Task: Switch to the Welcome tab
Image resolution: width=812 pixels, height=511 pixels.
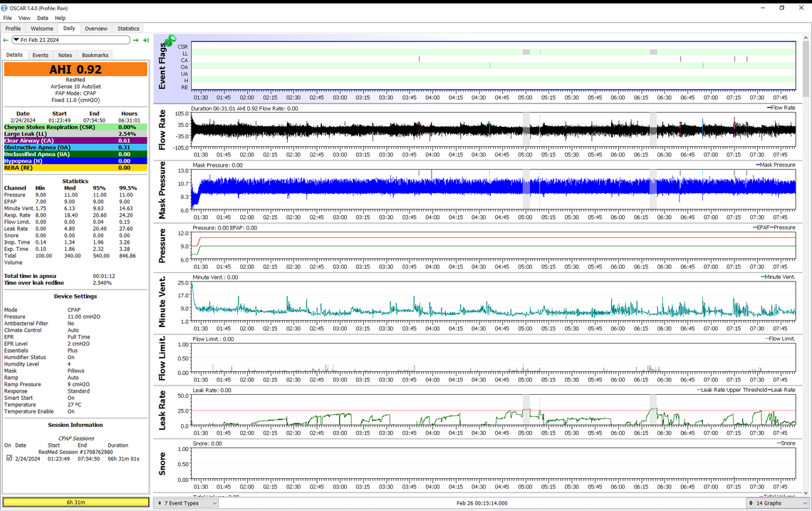Action: [42, 29]
